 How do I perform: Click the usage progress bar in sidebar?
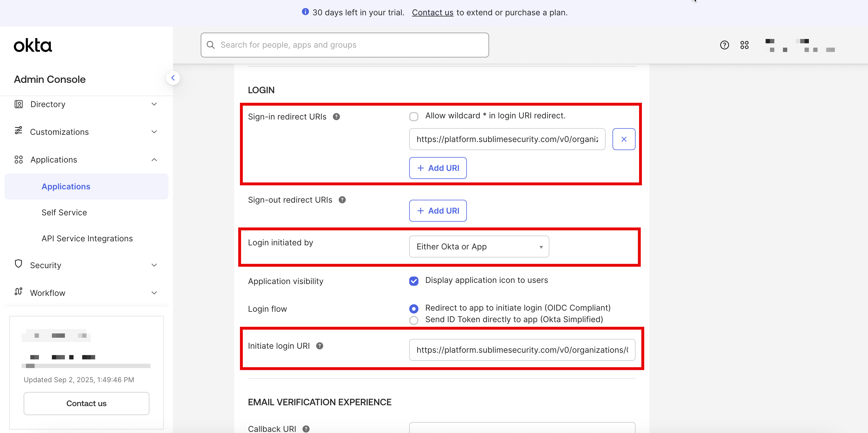pyautogui.click(x=86, y=366)
